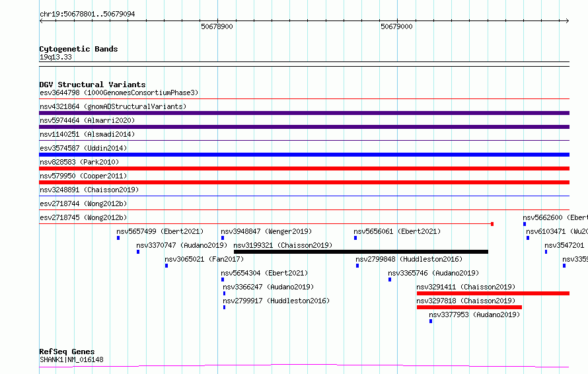The image size is (588, 374).
Task: Click the RefSeq Genes track title
Action: pos(67,352)
